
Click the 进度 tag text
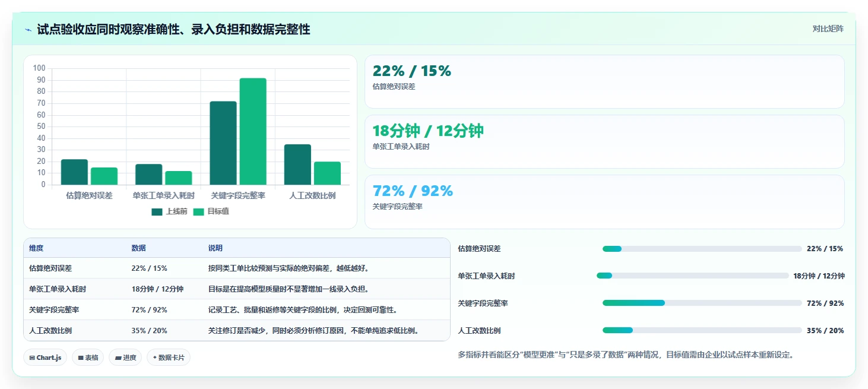coord(129,358)
